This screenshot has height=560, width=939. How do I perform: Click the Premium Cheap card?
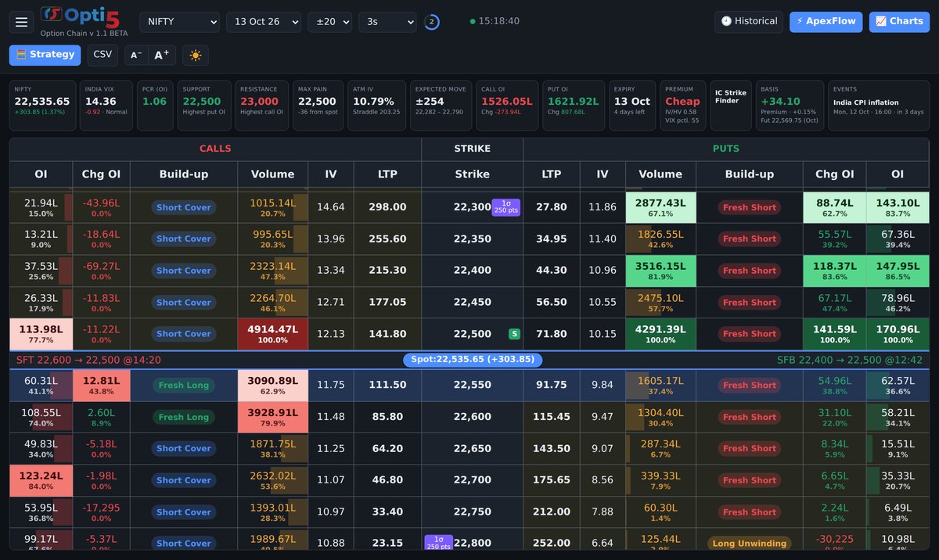tap(683, 106)
